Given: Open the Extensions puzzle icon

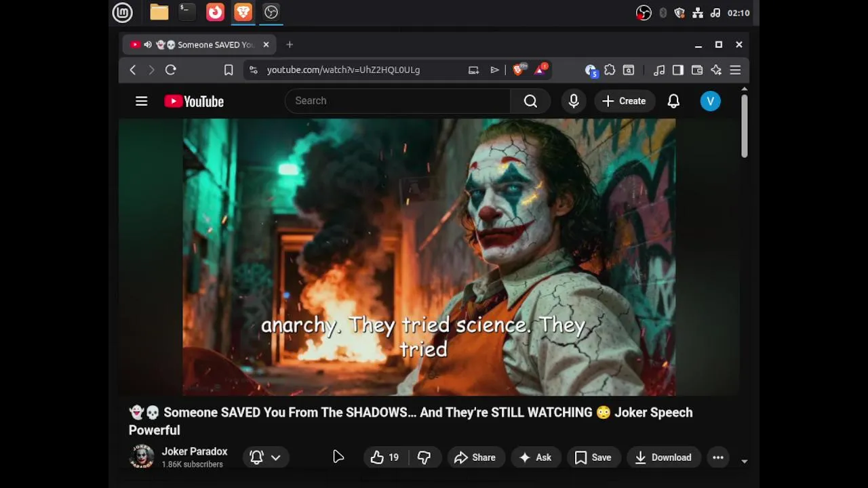Looking at the screenshot, I should click(610, 70).
